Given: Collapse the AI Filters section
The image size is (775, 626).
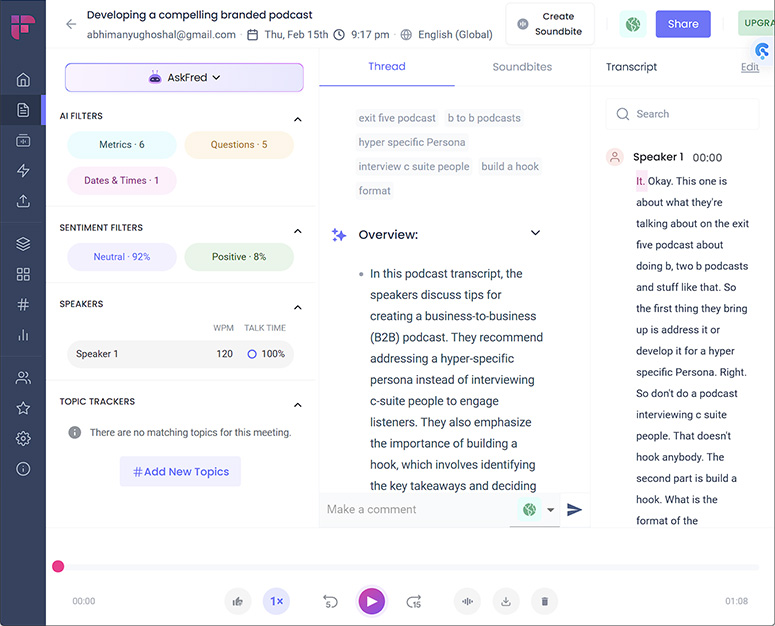Looking at the screenshot, I should point(298,119).
